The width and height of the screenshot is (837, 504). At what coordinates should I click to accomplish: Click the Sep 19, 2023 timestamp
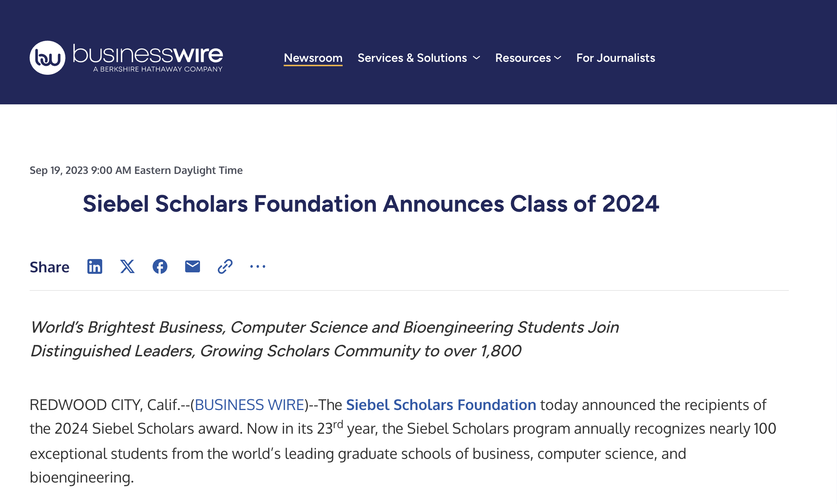[136, 170]
